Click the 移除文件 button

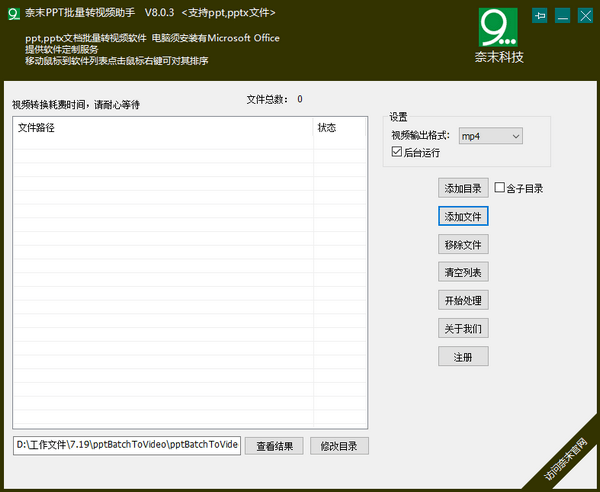point(463,244)
